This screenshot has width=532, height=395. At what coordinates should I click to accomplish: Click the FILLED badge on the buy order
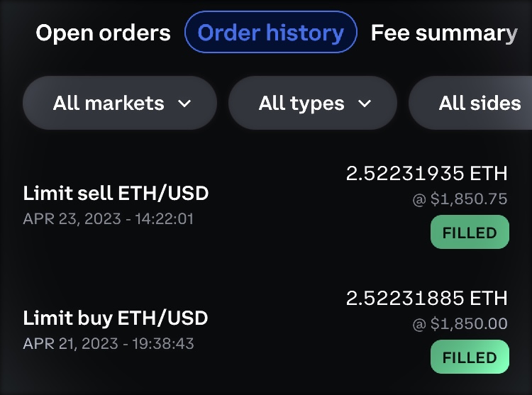tap(470, 357)
